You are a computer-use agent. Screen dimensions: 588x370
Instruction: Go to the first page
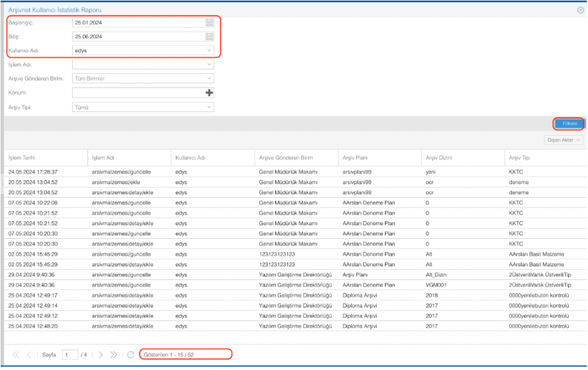coord(16,354)
